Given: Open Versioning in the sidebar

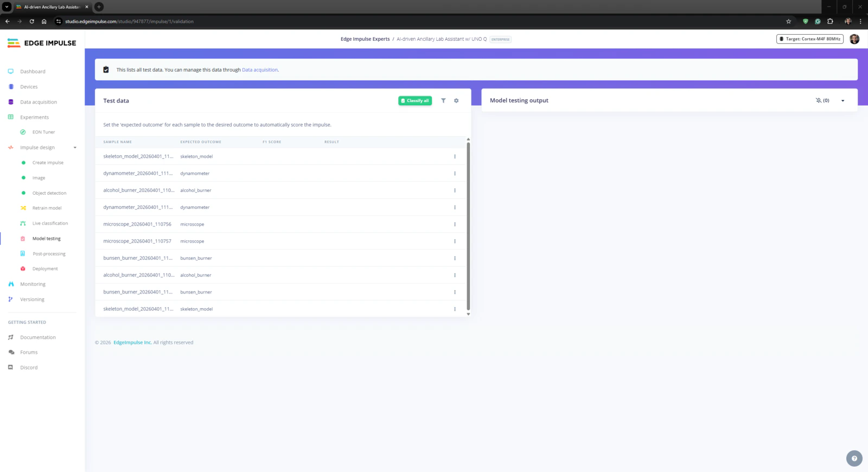Looking at the screenshot, I should click(x=32, y=299).
